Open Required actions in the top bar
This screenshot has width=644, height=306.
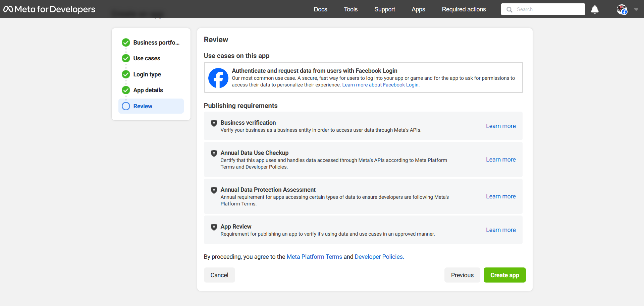pyautogui.click(x=464, y=9)
